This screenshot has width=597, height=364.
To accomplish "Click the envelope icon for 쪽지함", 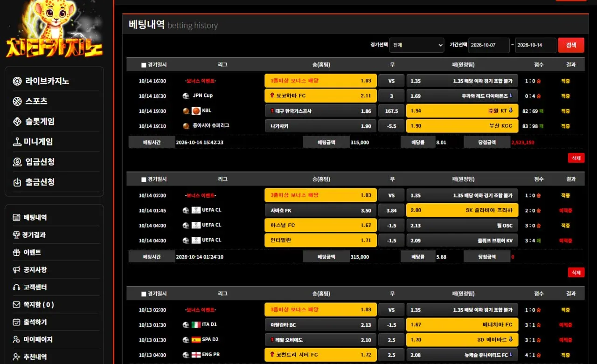I will point(16,305).
